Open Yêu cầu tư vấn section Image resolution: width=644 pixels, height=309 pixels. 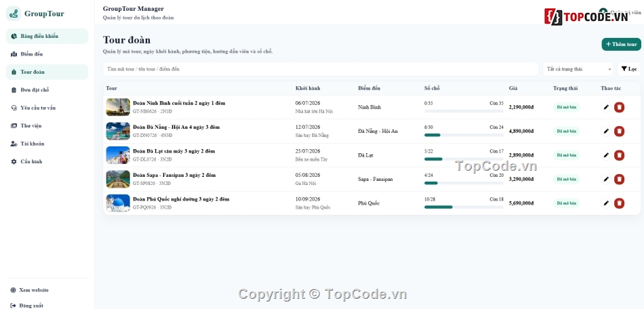pyautogui.click(x=47, y=108)
